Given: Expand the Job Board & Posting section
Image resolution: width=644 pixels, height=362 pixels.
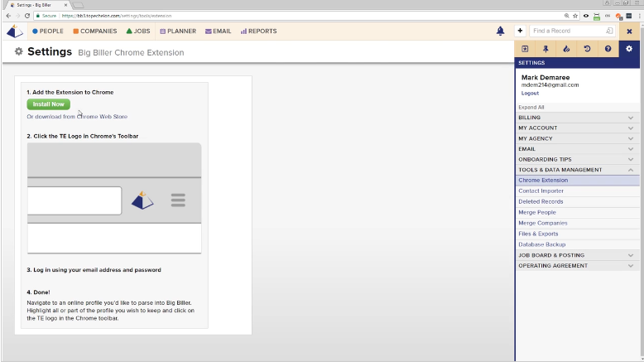Looking at the screenshot, I should point(578,255).
